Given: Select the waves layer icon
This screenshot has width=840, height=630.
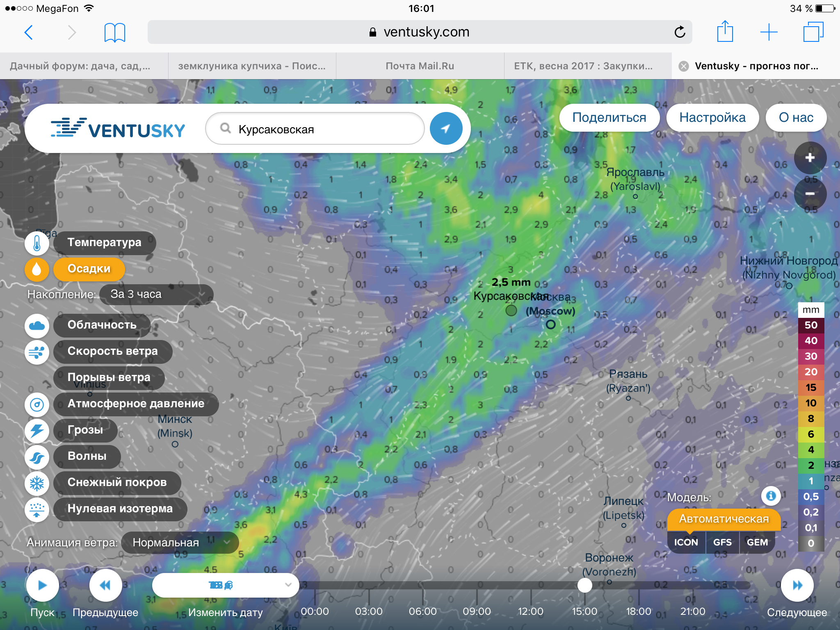Looking at the screenshot, I should click(x=37, y=457).
